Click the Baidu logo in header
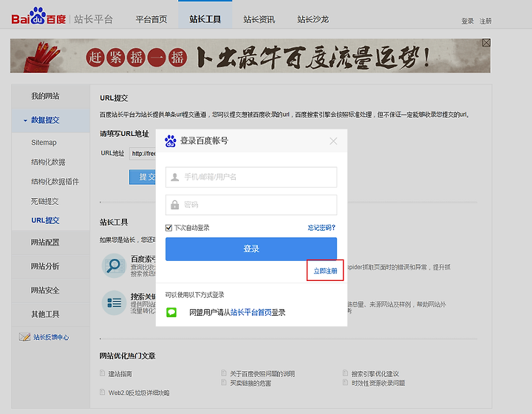 point(38,16)
